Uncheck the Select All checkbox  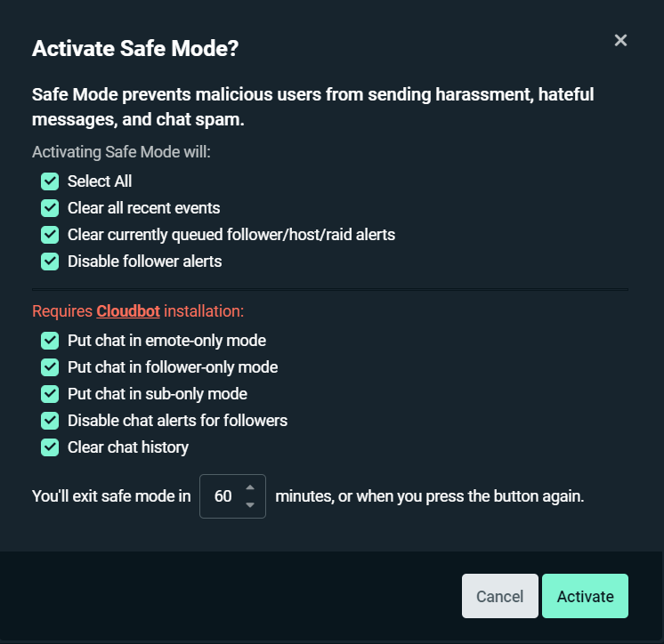(50, 181)
